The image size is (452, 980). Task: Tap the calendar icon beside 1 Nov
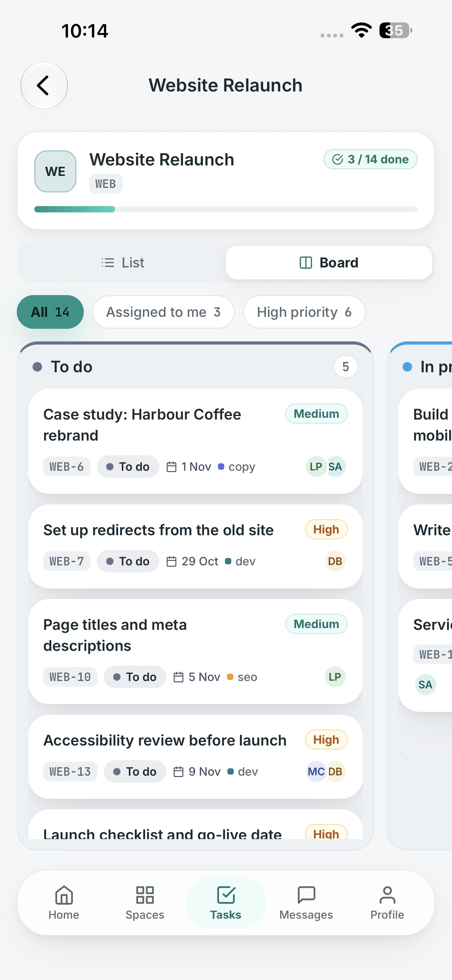click(172, 467)
